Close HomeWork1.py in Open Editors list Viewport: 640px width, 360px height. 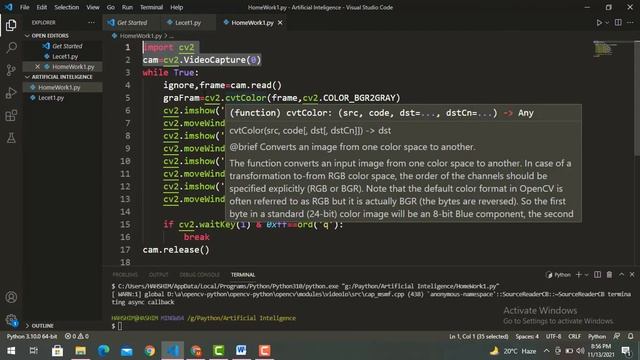click(x=38, y=67)
